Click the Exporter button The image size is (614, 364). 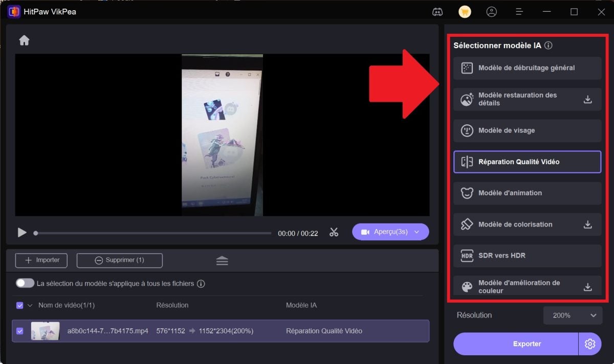[516, 344]
